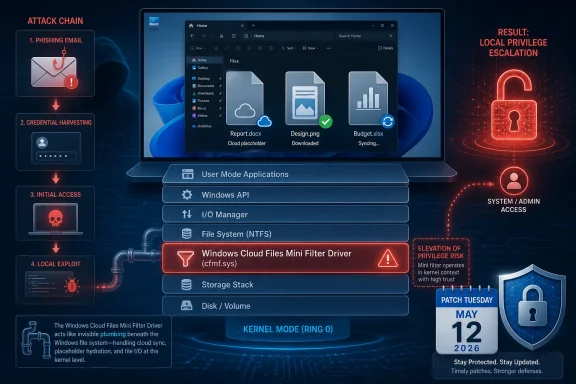Select Home in the Explorer sidebar
This screenshot has height=384, width=576.
click(x=205, y=60)
